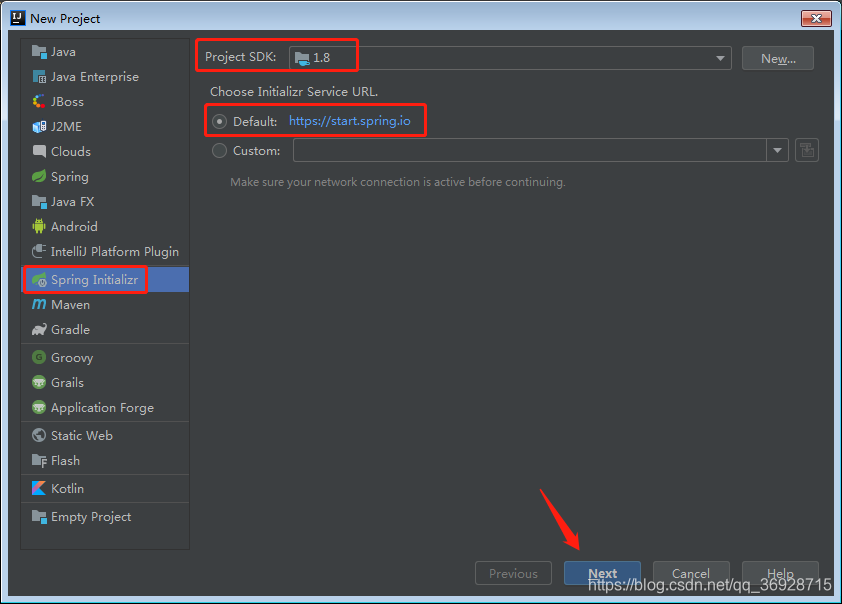Screen dimensions: 842x604
Task: Click the Help button
Action: click(780, 573)
